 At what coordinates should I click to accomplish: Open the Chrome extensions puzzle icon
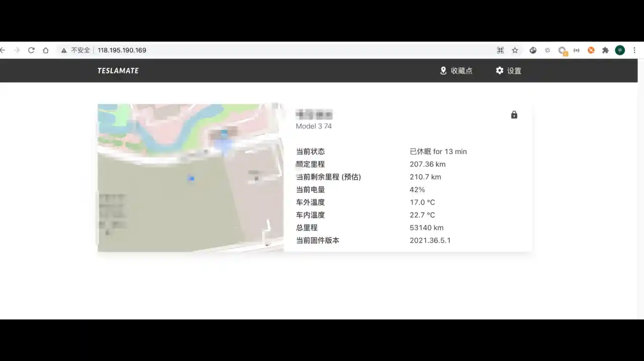click(605, 50)
